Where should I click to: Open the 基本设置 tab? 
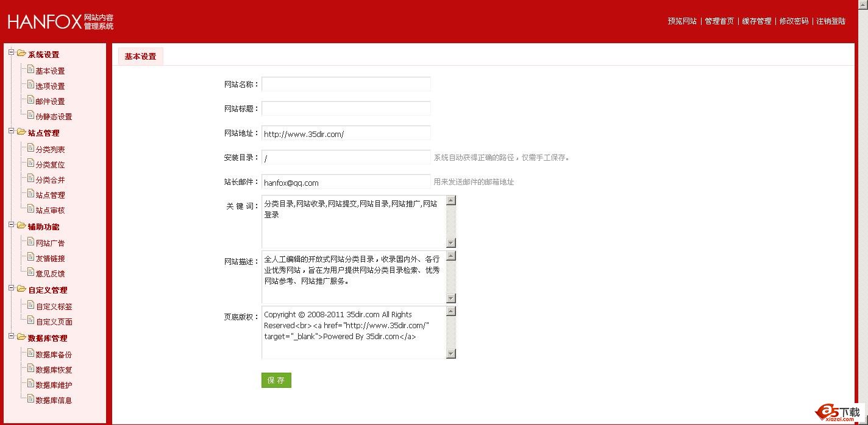pos(141,56)
